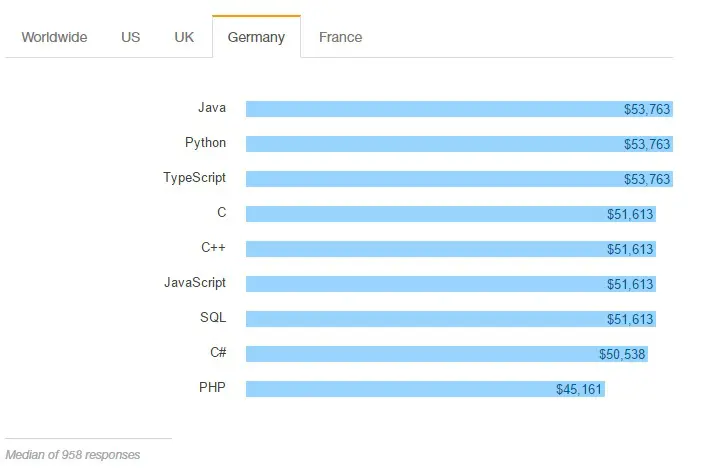This screenshot has width=727, height=471.
Task: Click the Java label
Action: 212,108
